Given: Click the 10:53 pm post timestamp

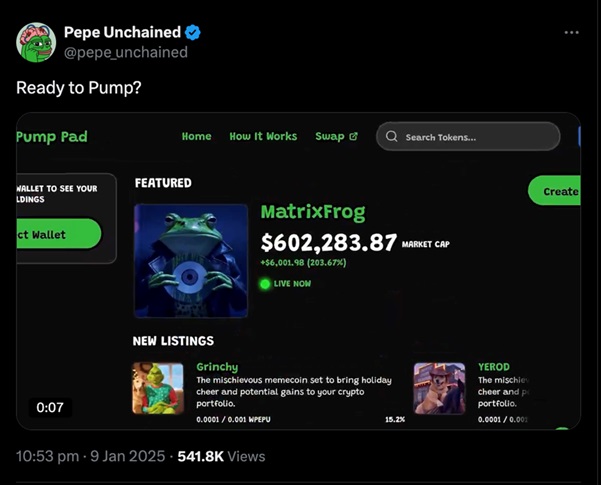Looking at the screenshot, I should (45, 456).
